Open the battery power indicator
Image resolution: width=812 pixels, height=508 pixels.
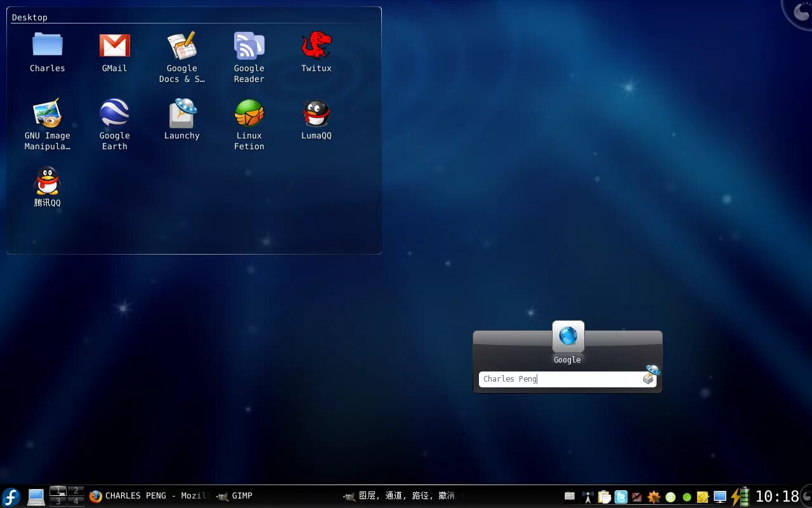tap(740, 497)
